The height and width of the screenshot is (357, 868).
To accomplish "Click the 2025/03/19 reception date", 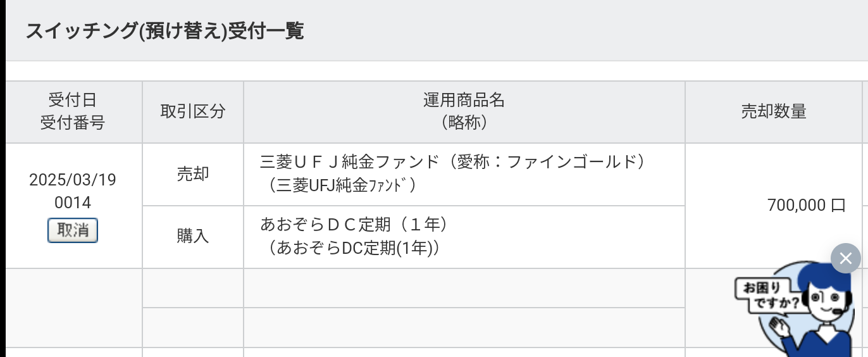I will click(x=73, y=180).
